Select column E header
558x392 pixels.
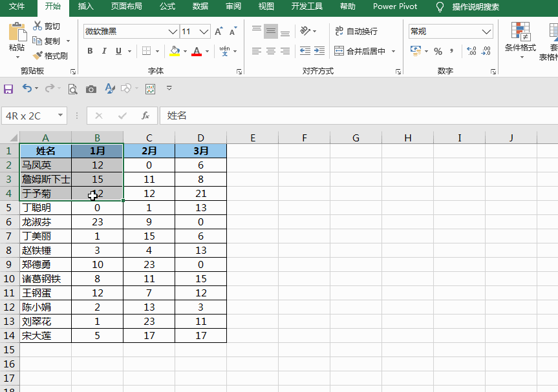(253, 138)
